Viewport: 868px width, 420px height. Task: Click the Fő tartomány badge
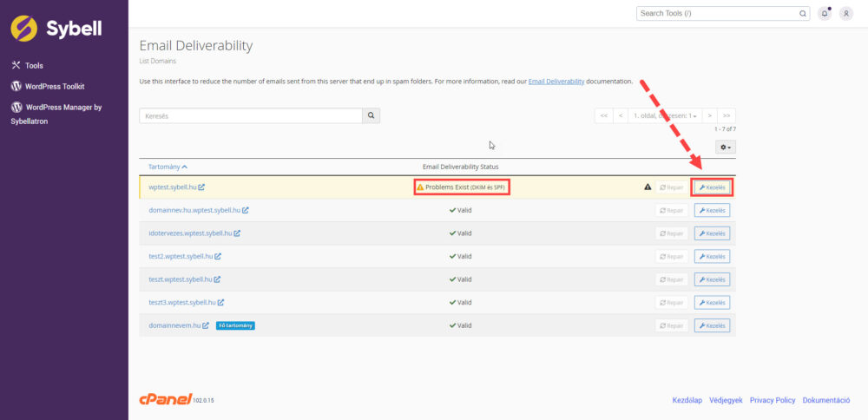235,325
